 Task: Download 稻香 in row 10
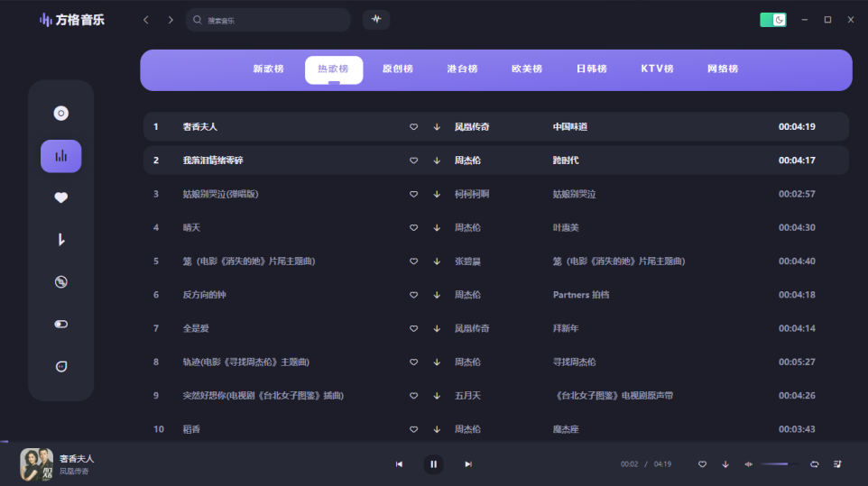point(437,429)
